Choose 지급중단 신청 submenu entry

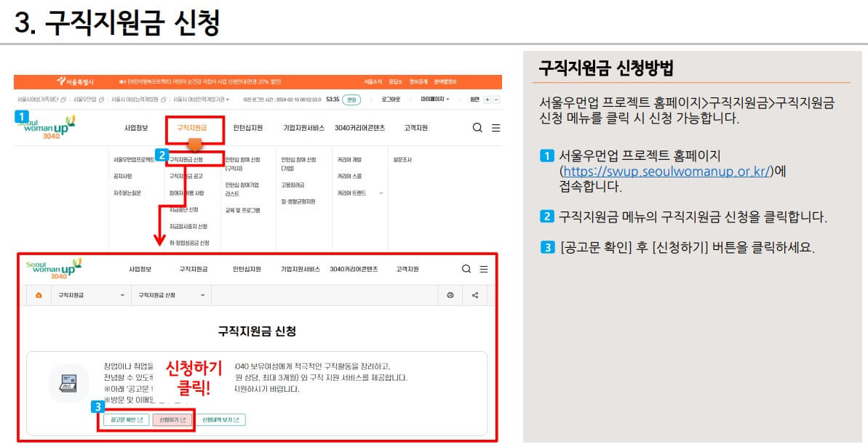pos(184,209)
